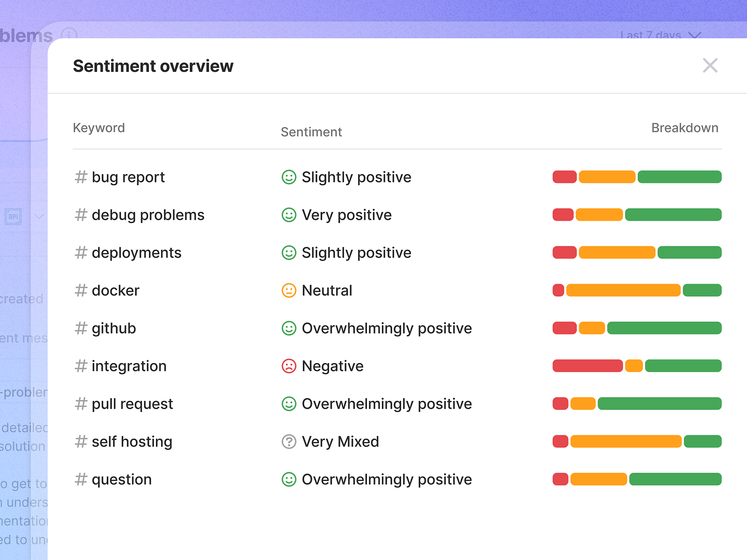Select the question mark icon beside Very Mixed
The width and height of the screenshot is (747, 560).
[289, 441]
